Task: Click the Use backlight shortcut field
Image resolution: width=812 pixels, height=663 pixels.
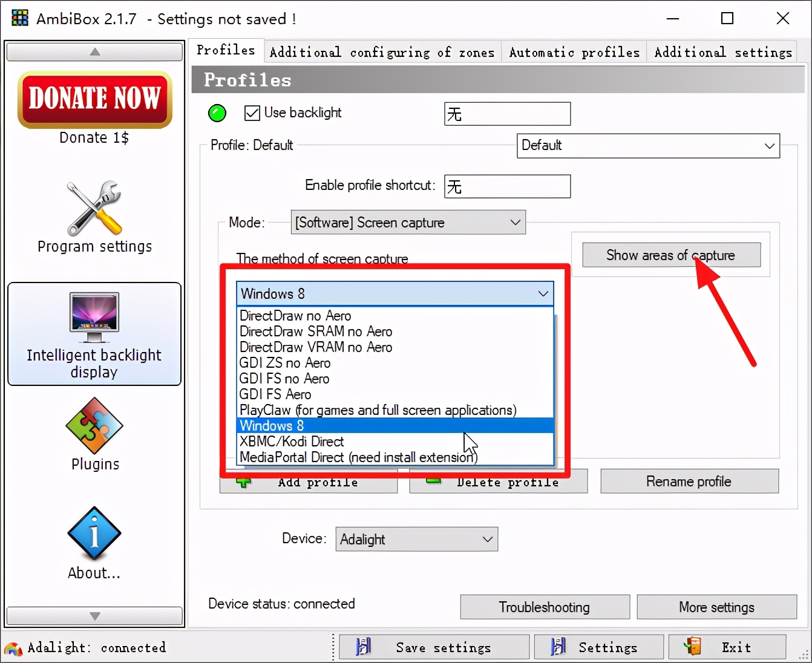Action: click(508, 114)
